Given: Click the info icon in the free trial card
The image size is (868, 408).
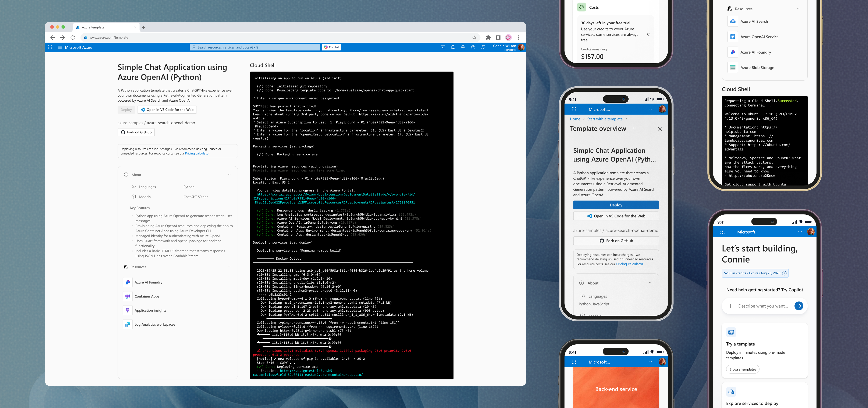Looking at the screenshot, I should [649, 34].
